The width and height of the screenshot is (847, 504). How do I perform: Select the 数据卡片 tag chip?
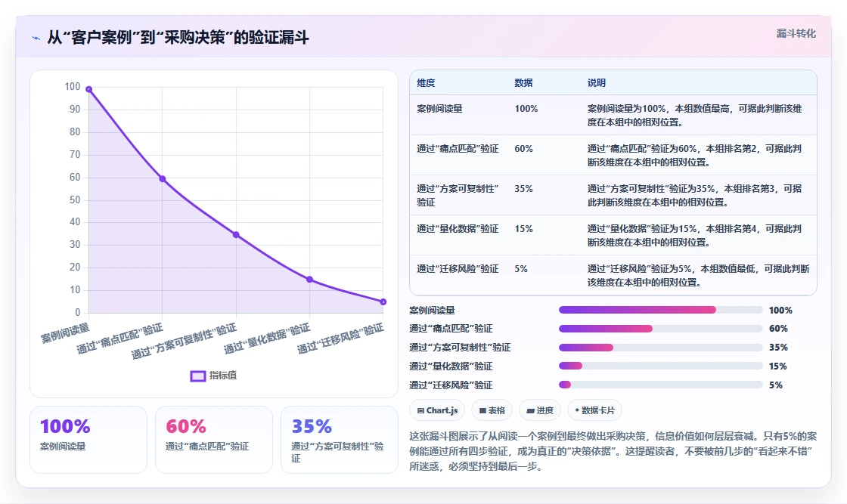[594, 410]
